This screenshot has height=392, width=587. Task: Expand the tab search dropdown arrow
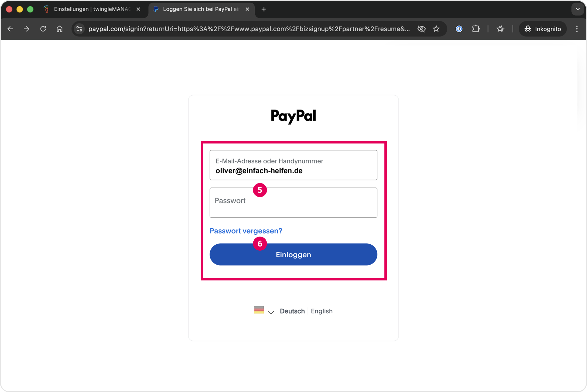pos(578,9)
